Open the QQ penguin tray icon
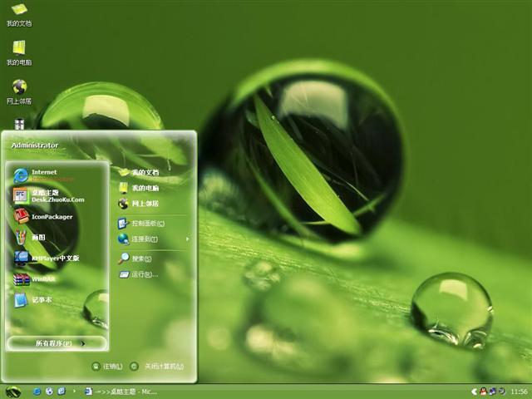The image size is (532, 399). pos(484,392)
